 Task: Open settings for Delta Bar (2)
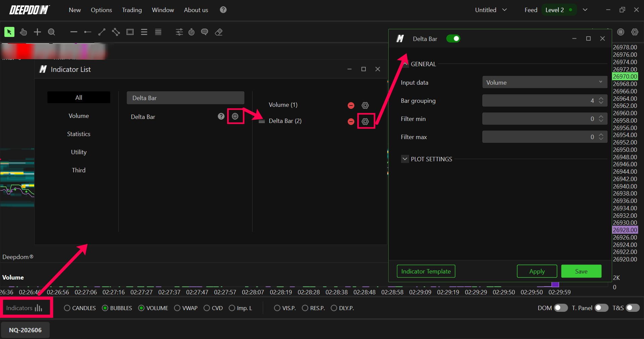(x=365, y=121)
